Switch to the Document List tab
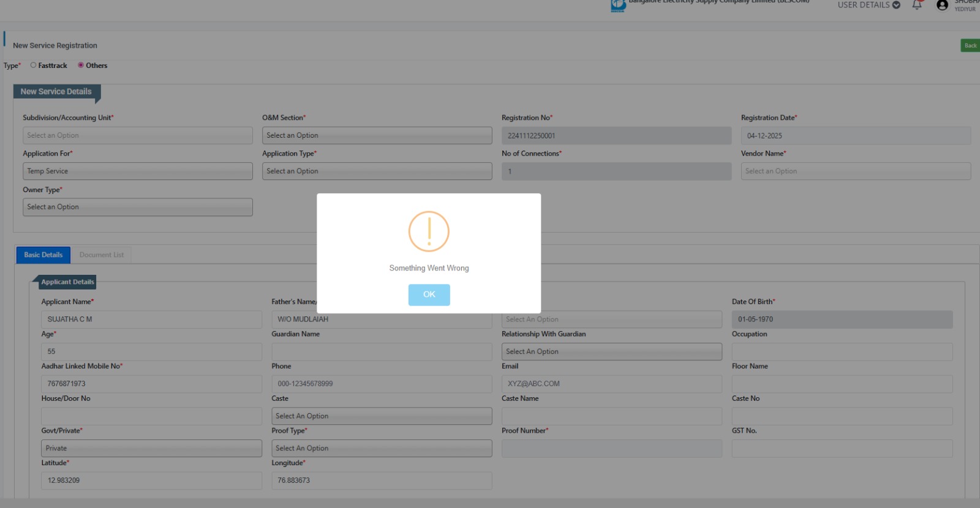The image size is (980, 508). click(x=101, y=255)
